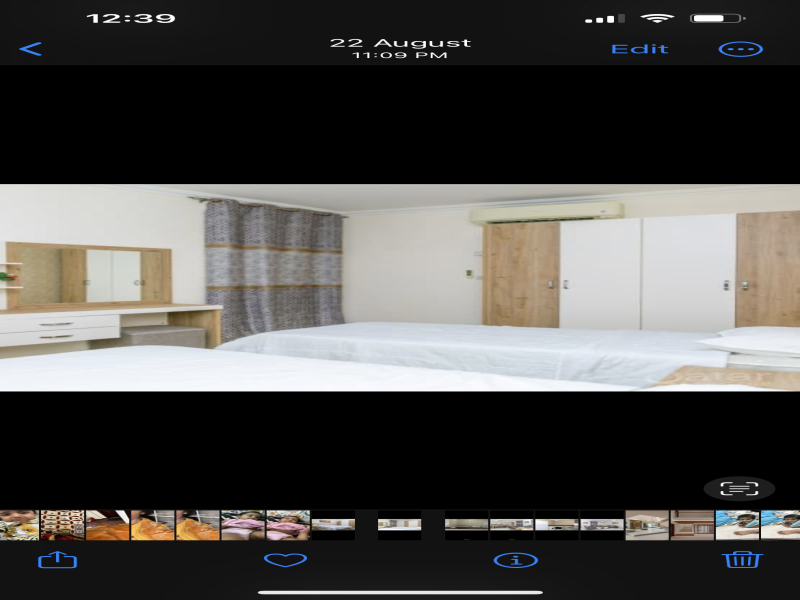Tap the 22 August date title
This screenshot has width=800, height=600.
coord(400,43)
